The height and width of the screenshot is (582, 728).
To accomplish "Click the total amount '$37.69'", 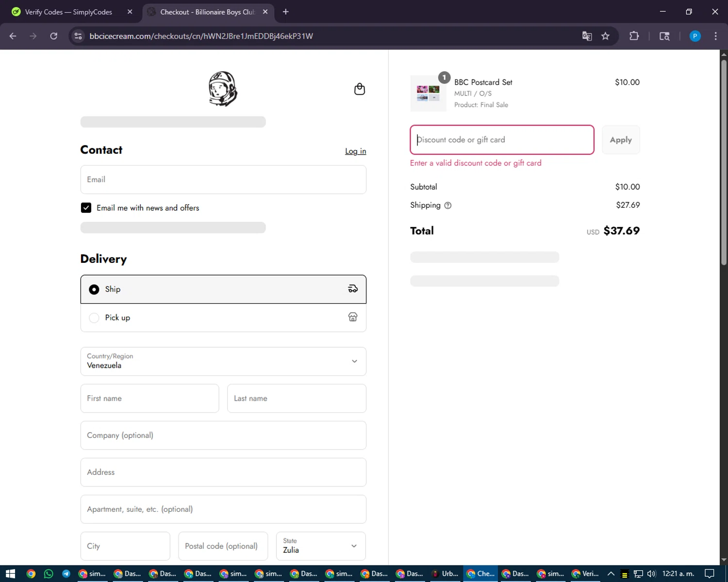I will [621, 231].
